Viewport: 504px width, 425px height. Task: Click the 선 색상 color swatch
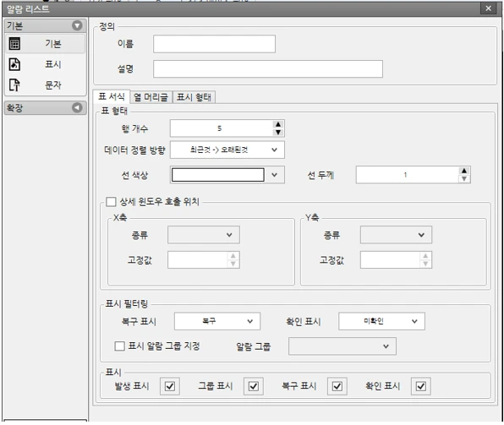[218, 175]
